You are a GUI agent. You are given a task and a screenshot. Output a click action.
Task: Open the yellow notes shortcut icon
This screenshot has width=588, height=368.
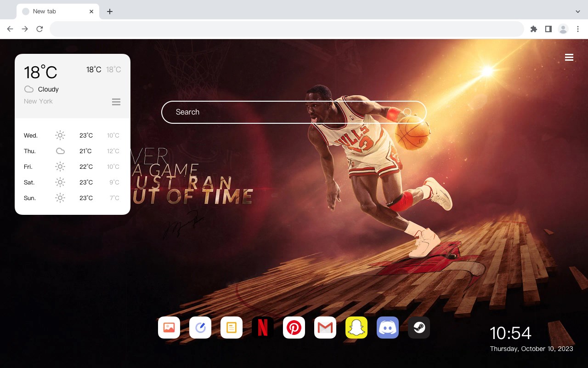232,328
